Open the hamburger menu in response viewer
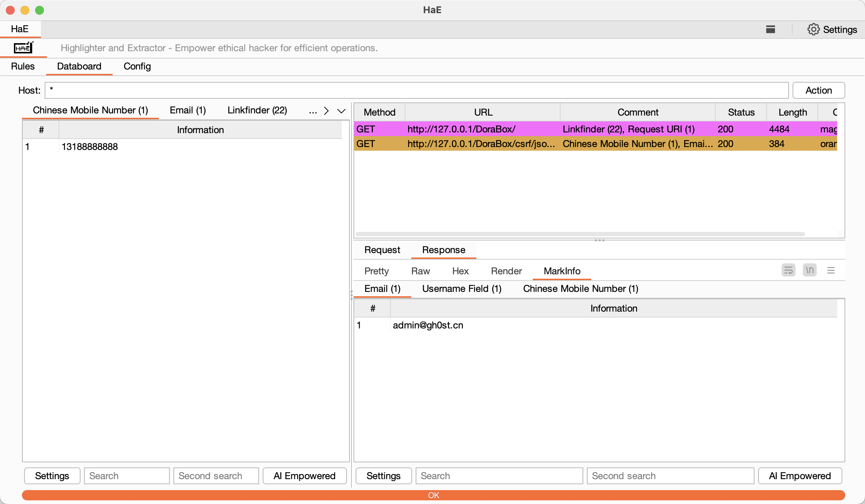865x504 pixels. point(831,270)
